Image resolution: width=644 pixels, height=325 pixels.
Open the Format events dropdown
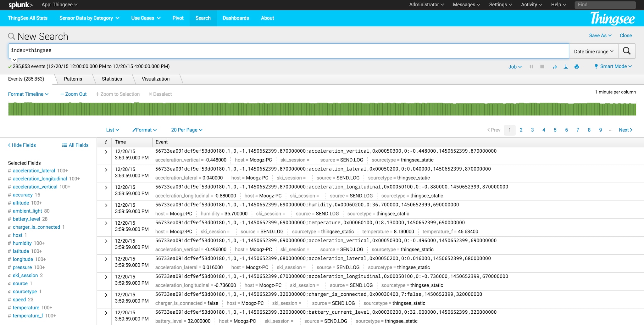144,130
